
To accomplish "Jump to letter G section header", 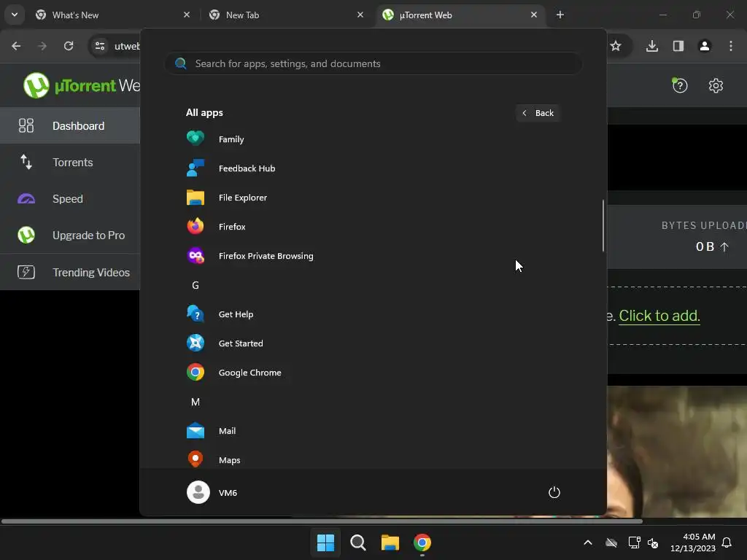I will 196,285.
